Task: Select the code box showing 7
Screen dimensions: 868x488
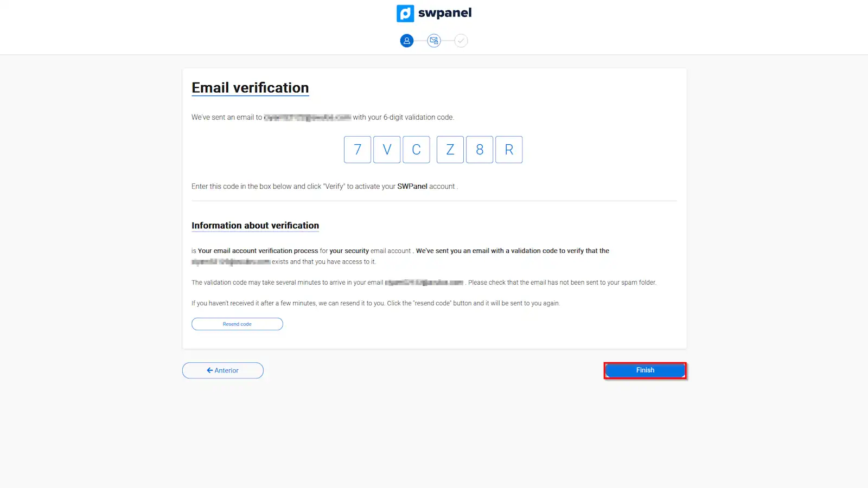Action: [358, 150]
